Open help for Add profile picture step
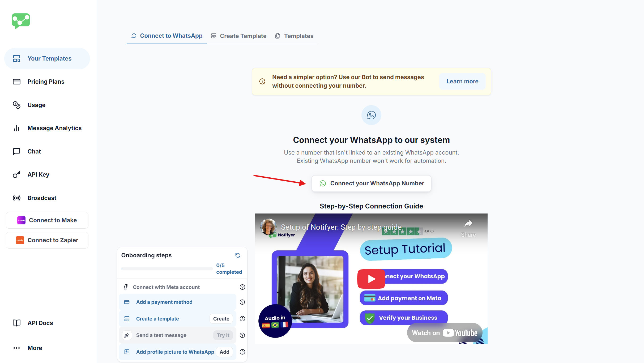Image resolution: width=644 pixels, height=363 pixels. pos(242,352)
